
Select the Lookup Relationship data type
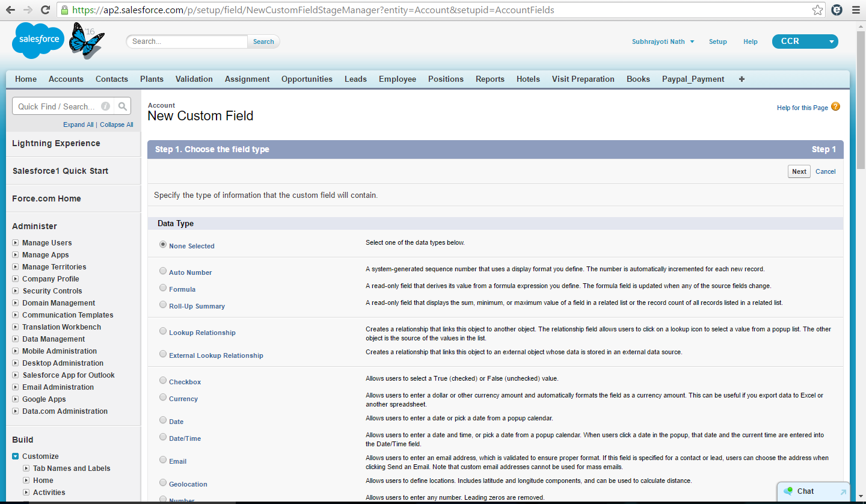click(x=163, y=331)
